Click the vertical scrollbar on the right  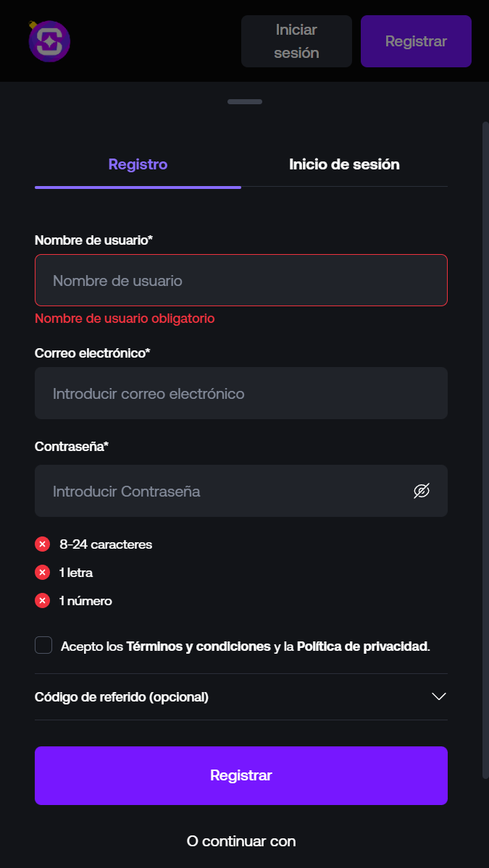(x=485, y=449)
